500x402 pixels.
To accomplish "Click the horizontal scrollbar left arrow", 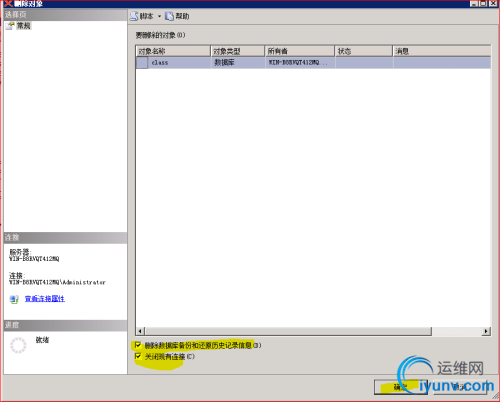I will pyautogui.click(x=140, y=331).
